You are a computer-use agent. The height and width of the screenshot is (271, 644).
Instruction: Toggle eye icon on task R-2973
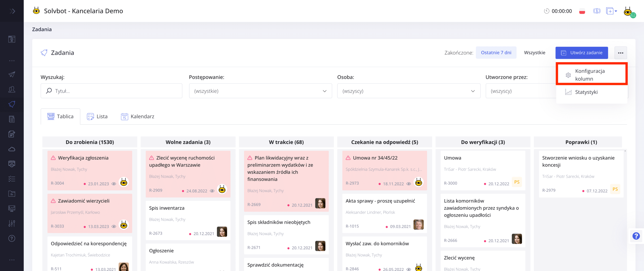[409, 184]
